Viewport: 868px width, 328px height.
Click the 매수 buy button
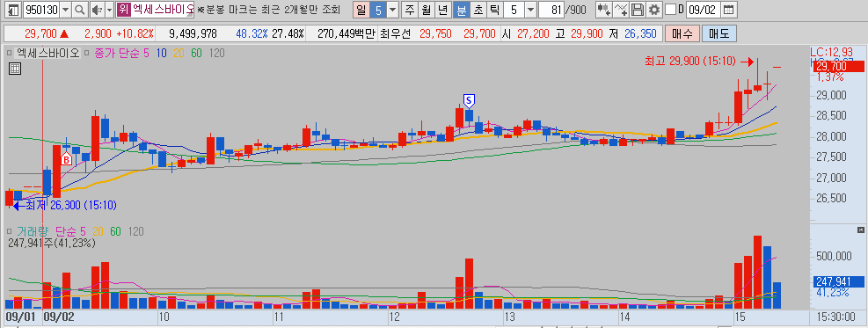(682, 33)
